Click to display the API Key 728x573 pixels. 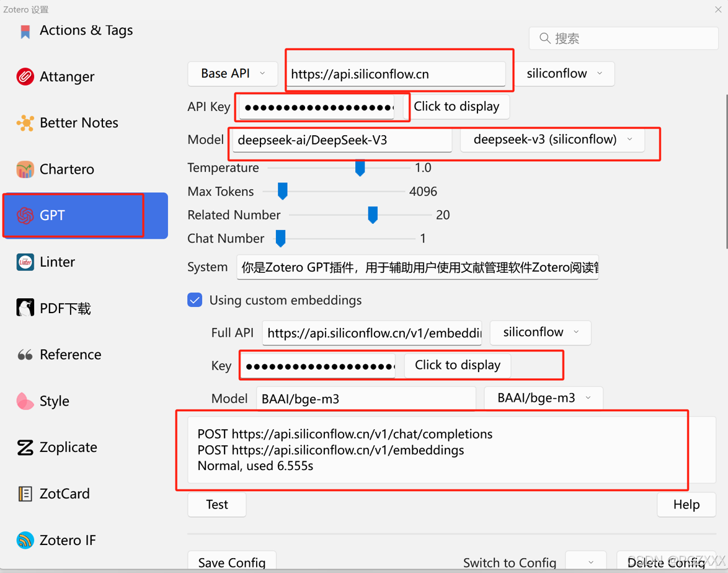tap(456, 107)
